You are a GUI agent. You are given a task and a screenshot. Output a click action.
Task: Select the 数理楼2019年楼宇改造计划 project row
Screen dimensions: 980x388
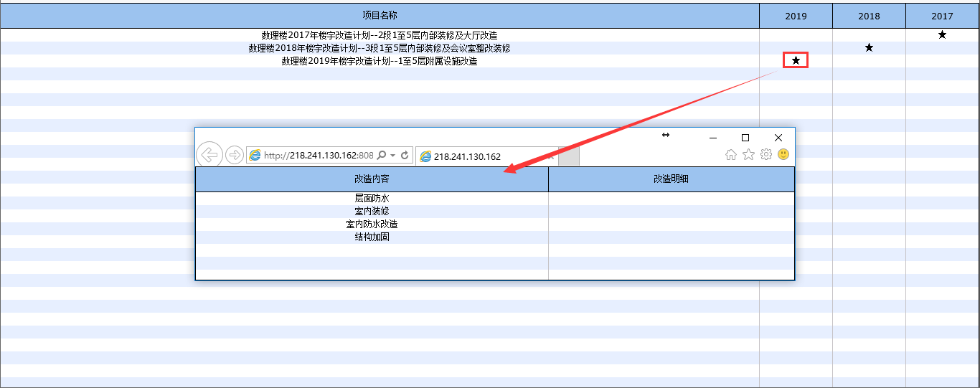point(379,62)
